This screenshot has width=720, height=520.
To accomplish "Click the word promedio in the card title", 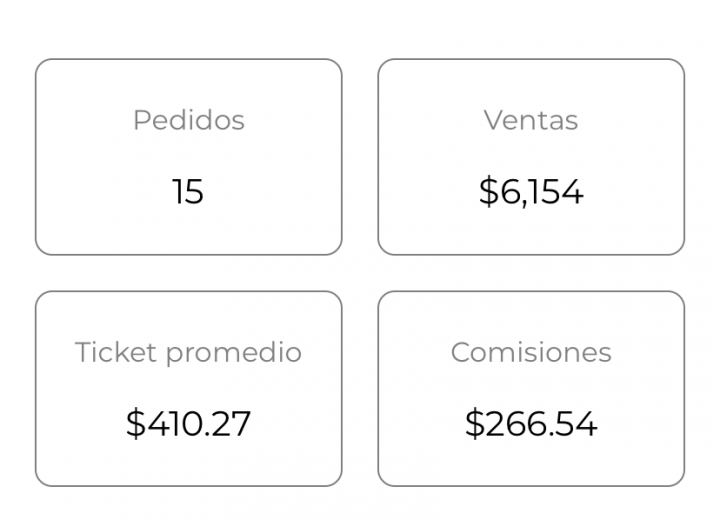I will click(234, 353).
